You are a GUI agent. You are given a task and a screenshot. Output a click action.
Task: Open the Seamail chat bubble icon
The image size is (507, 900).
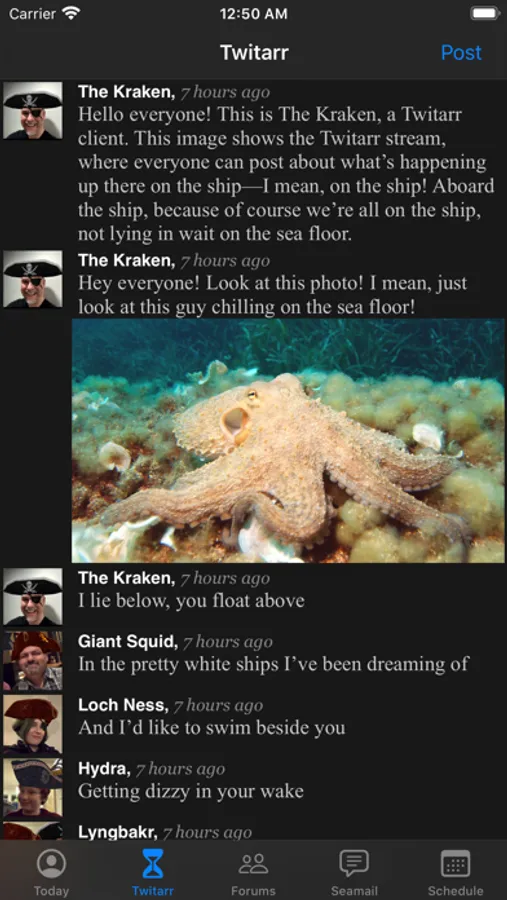pos(354,864)
